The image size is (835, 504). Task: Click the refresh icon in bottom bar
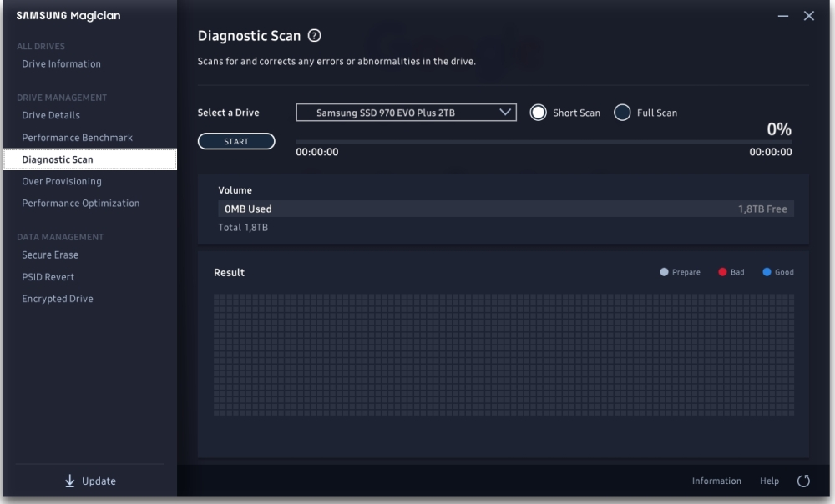tap(804, 481)
